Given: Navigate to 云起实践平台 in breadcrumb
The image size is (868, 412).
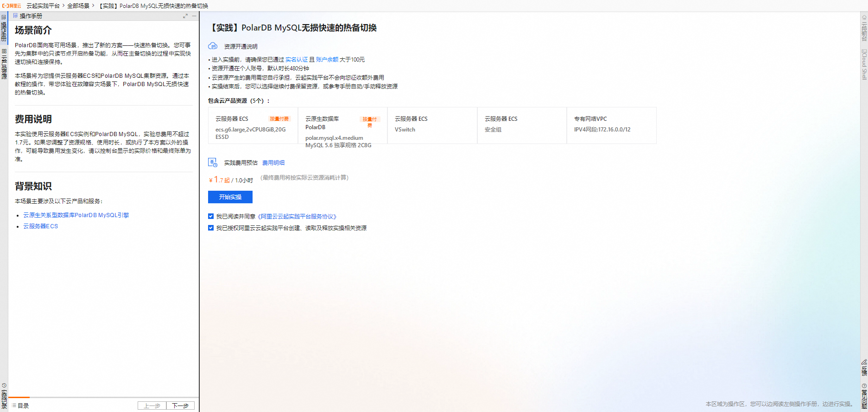Looking at the screenshot, I should pos(43,6).
